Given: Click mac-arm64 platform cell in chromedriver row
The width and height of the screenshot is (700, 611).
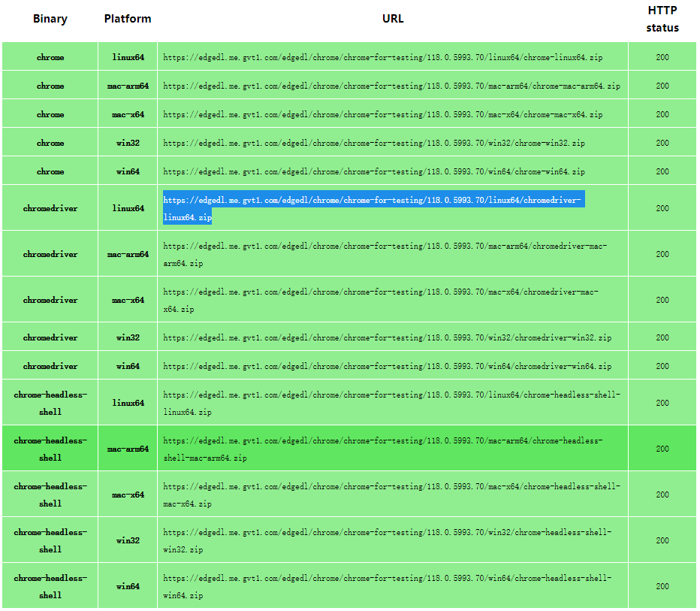Looking at the screenshot, I should tap(128, 254).
